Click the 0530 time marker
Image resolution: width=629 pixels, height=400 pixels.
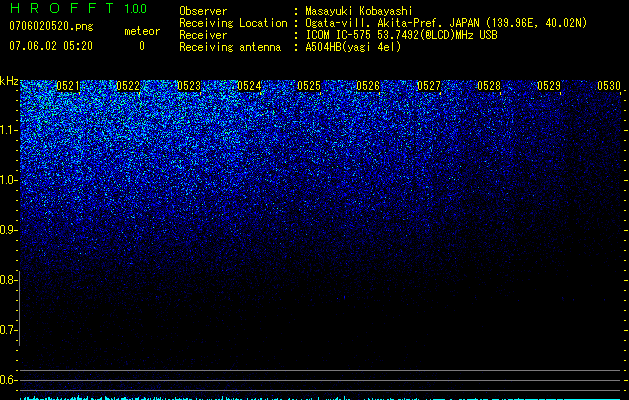pos(609,86)
